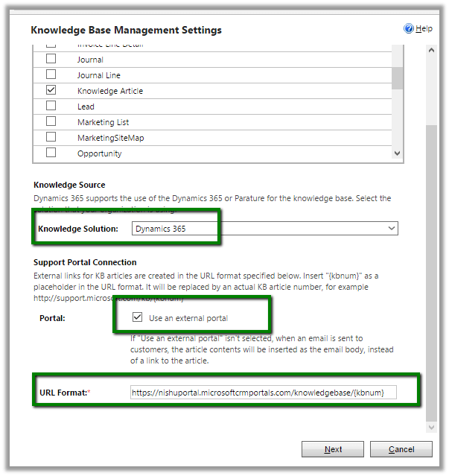
Task: Open the Help link
Action: [x=424, y=28]
